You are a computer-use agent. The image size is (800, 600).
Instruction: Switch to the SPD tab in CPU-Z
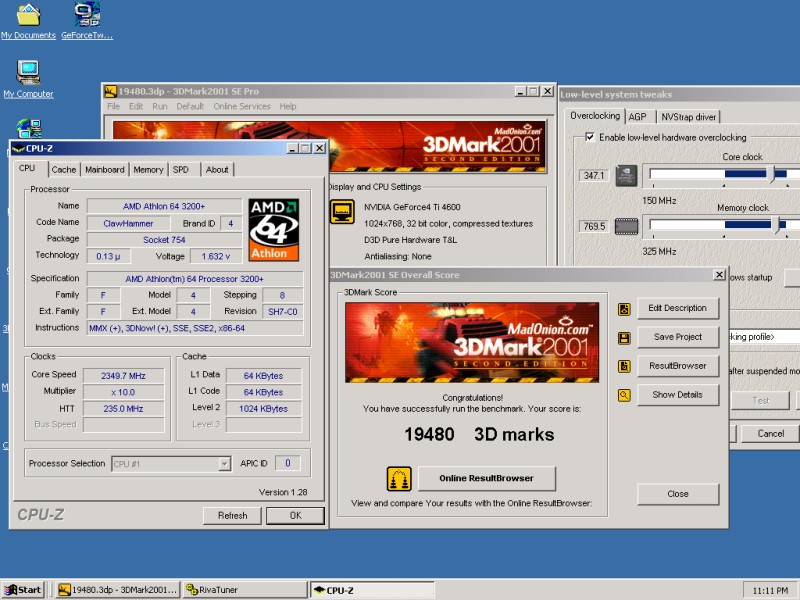click(x=181, y=170)
